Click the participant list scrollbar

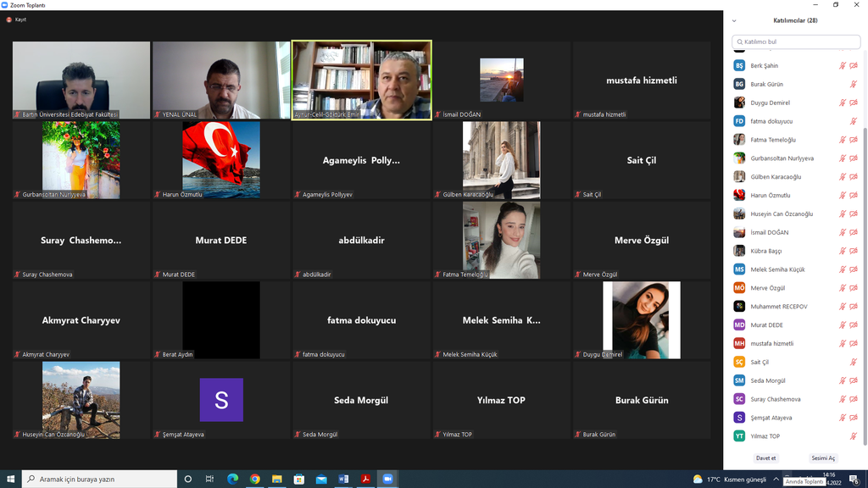tap(865, 285)
